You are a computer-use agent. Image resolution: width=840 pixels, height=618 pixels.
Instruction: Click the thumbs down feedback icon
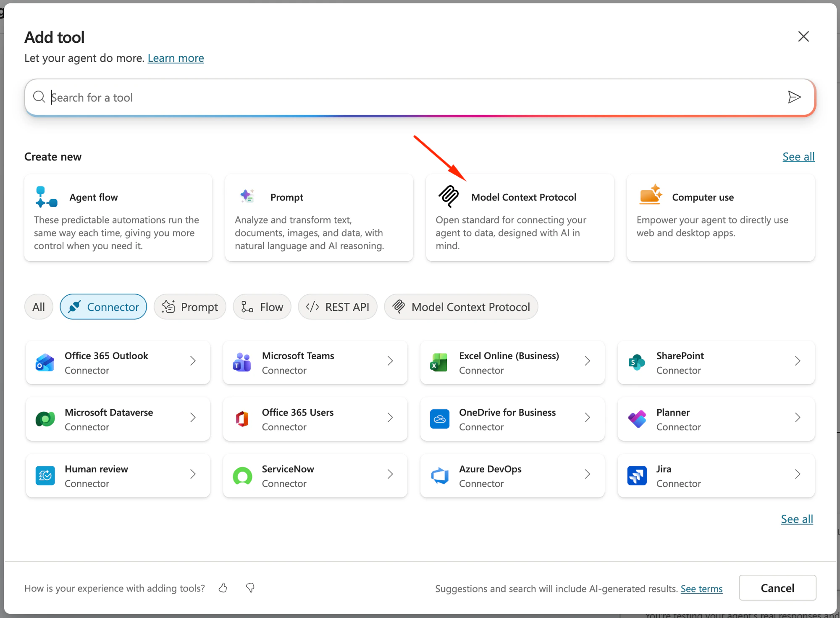[250, 588]
